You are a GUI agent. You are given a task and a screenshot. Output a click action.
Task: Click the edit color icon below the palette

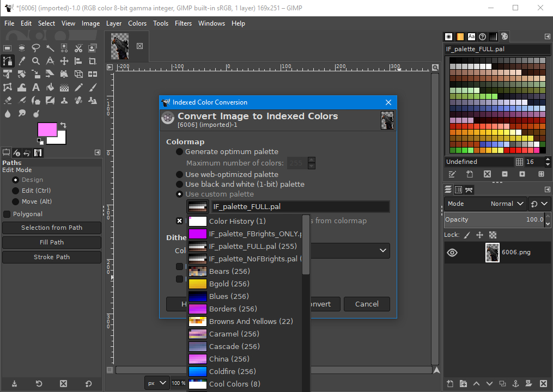click(x=452, y=174)
